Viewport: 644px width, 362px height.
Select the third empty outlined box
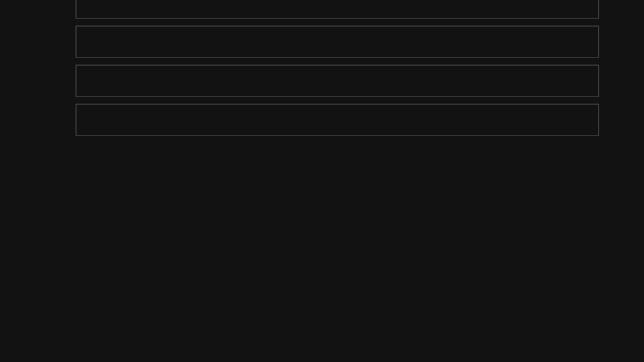click(x=337, y=81)
